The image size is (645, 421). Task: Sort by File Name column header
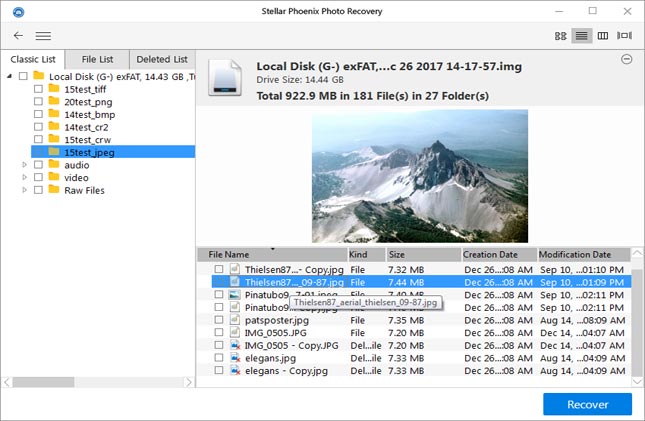pos(272,255)
